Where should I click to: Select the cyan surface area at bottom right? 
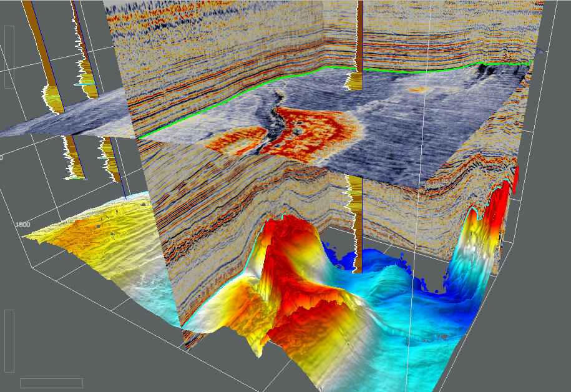(x=406, y=337)
